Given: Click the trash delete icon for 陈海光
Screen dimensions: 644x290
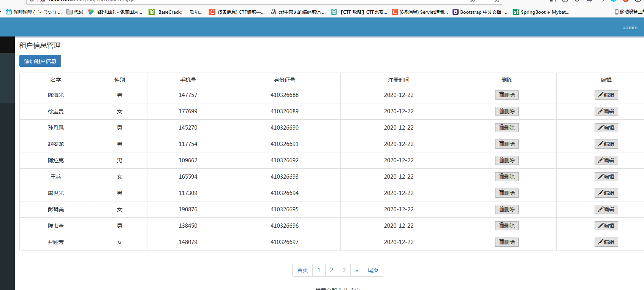Looking at the screenshot, I should tap(502, 95).
